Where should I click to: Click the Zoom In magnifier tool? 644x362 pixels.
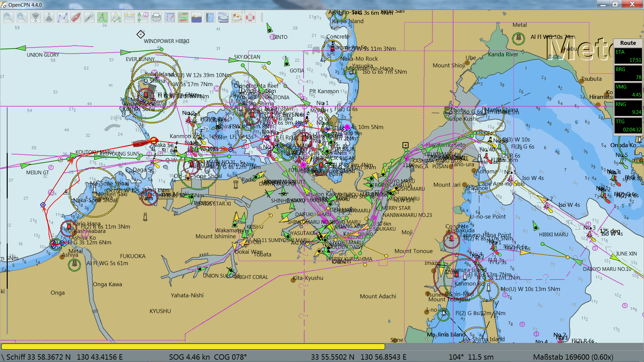pos(9,17)
